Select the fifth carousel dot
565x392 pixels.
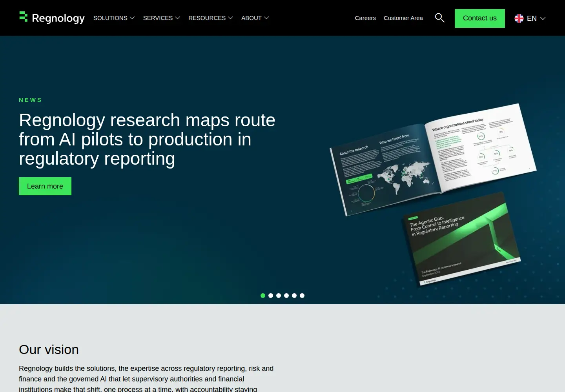[x=294, y=296]
